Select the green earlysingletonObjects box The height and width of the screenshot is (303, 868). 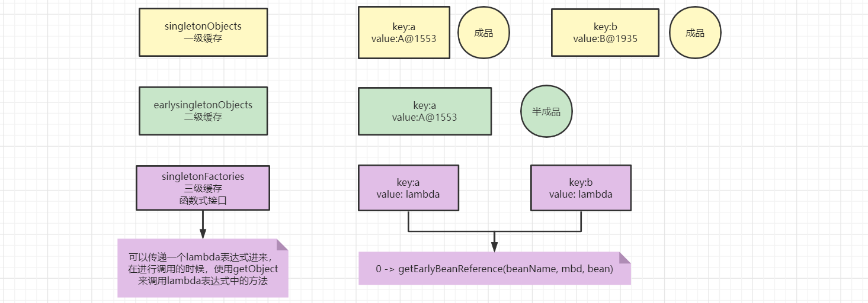(x=203, y=111)
